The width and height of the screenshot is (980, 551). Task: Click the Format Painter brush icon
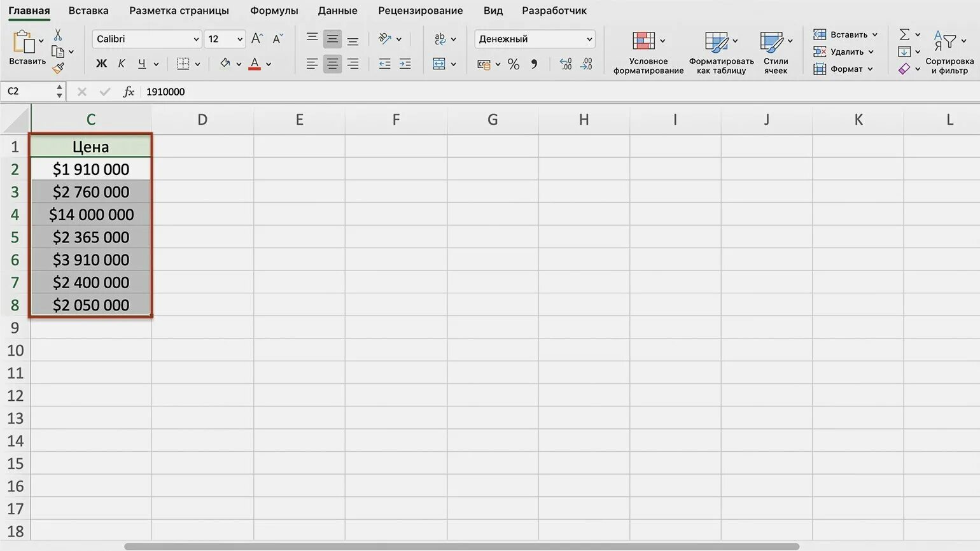pyautogui.click(x=58, y=67)
